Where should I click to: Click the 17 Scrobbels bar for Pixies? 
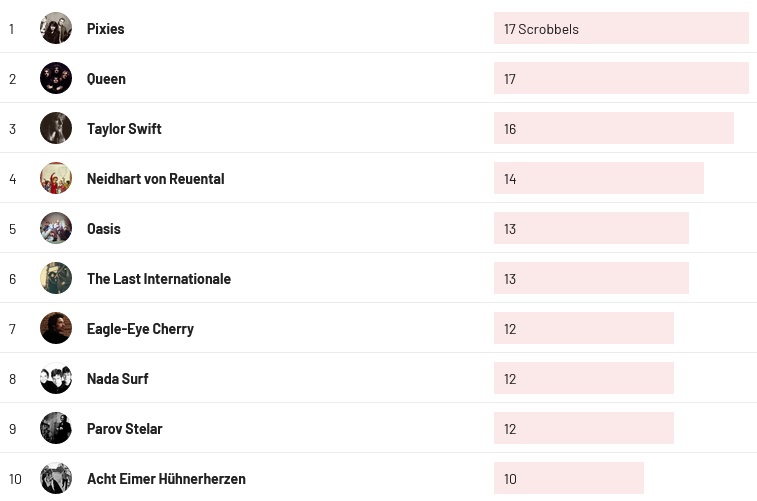[x=621, y=29]
